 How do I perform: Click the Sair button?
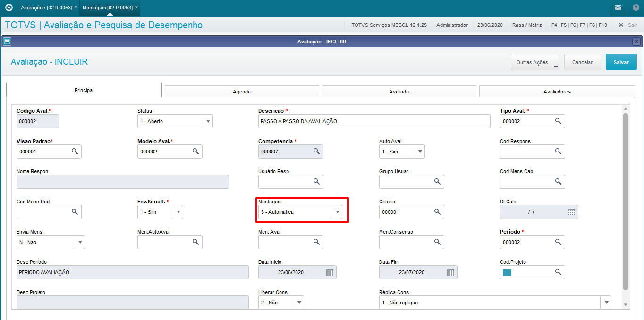click(628, 25)
